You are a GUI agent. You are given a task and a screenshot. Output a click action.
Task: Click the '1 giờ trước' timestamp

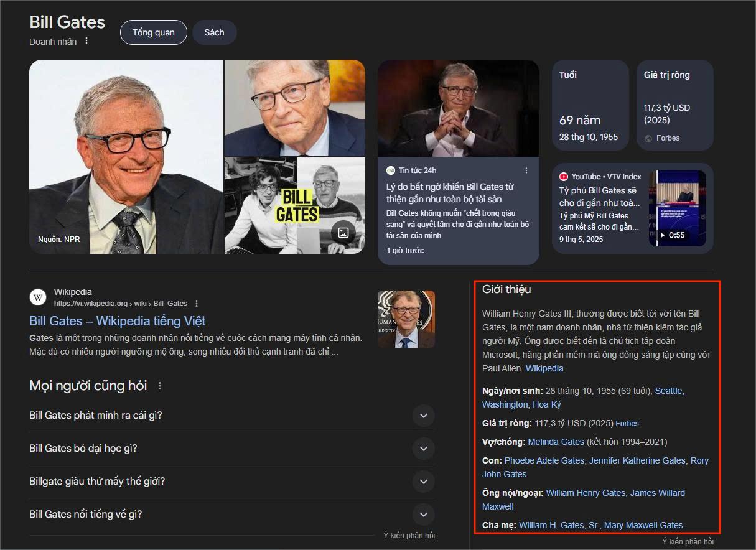click(405, 251)
